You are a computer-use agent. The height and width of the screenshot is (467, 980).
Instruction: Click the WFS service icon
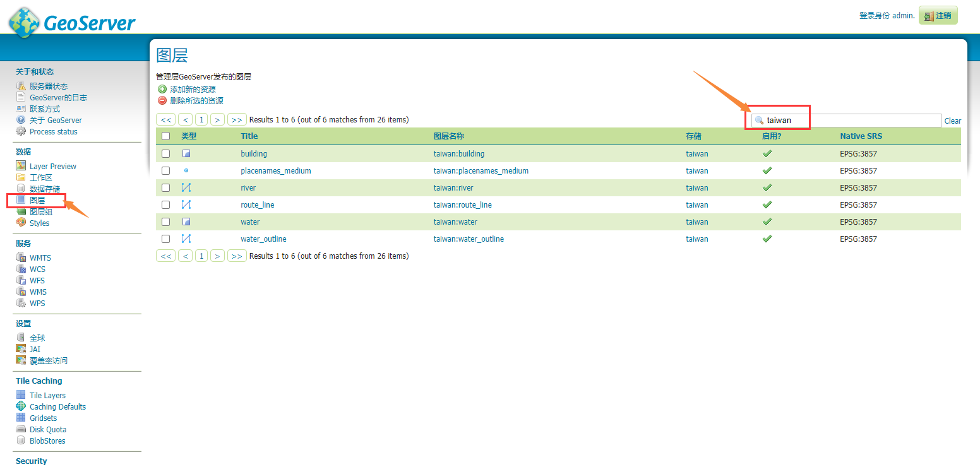[x=21, y=280]
